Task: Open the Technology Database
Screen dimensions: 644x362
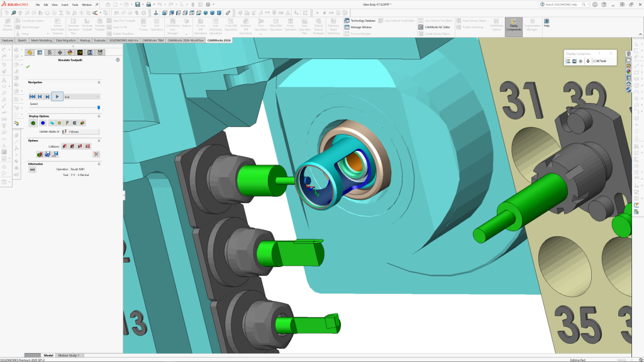Action: coord(362,21)
